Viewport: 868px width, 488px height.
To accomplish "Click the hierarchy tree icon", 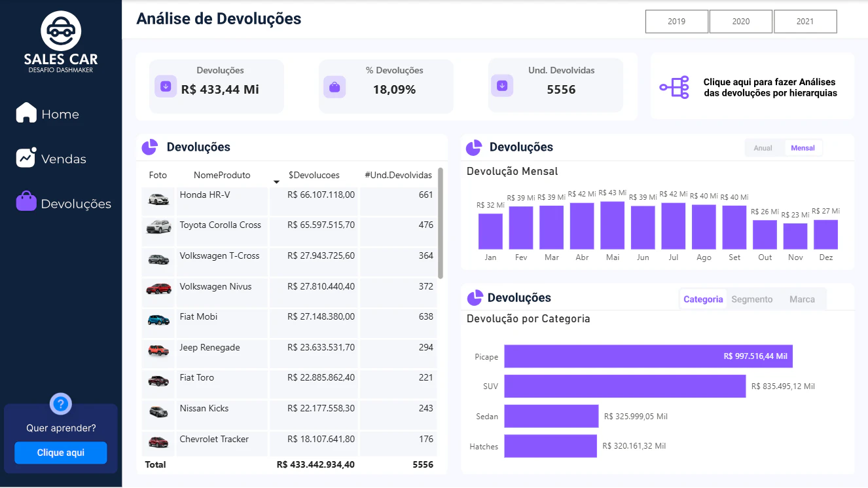I will pos(674,87).
